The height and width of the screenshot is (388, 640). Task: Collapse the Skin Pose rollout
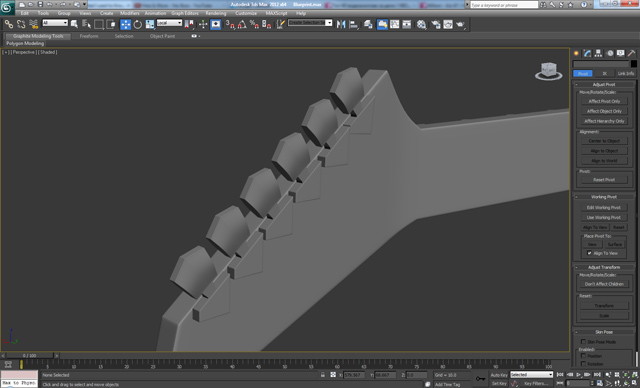coord(604,332)
